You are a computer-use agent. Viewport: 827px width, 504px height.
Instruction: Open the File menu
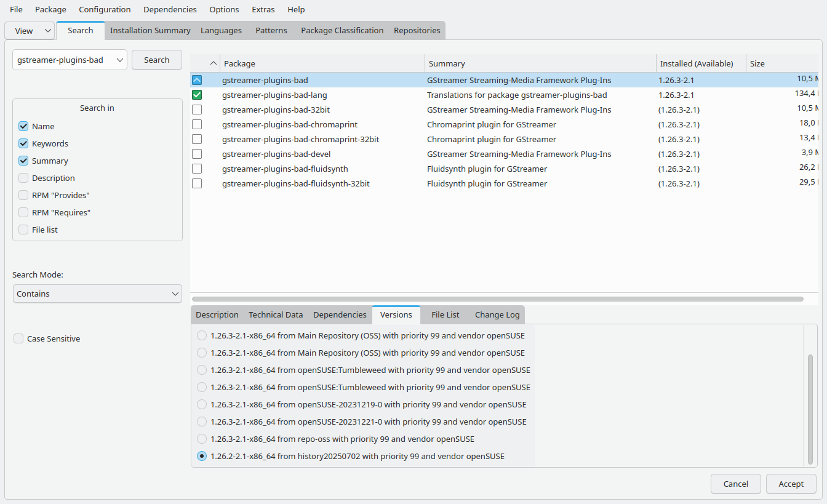click(x=16, y=9)
